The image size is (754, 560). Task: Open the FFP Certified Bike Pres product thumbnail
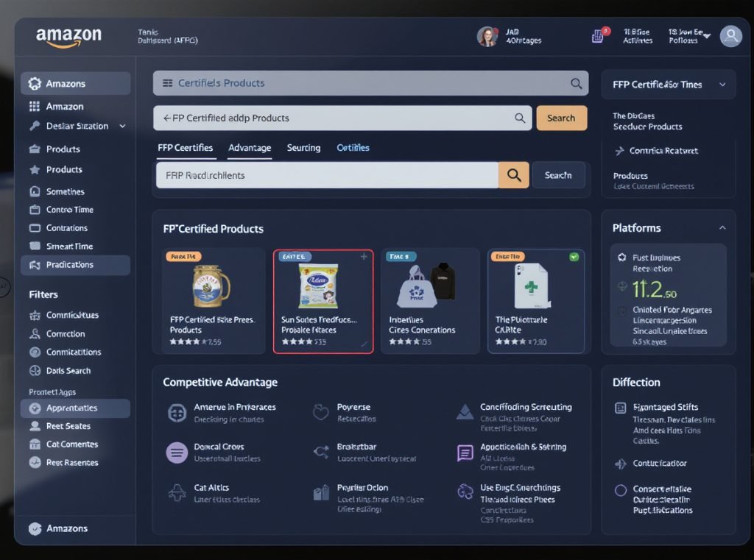click(211, 286)
